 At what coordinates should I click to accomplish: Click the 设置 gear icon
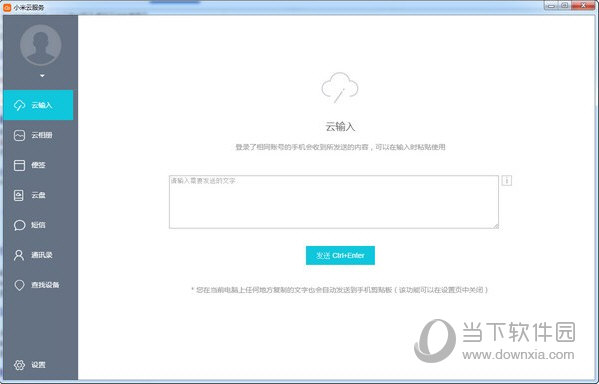pyautogui.click(x=19, y=365)
